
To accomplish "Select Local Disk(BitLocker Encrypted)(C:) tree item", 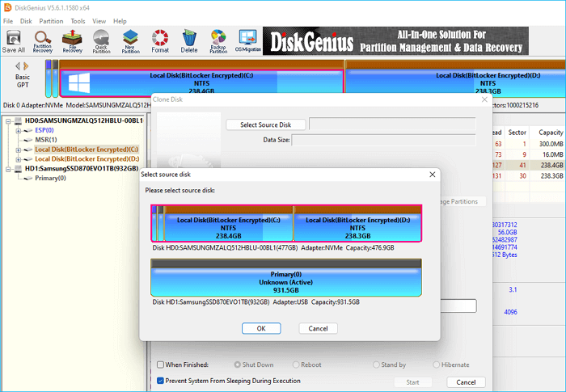I will click(x=87, y=150).
